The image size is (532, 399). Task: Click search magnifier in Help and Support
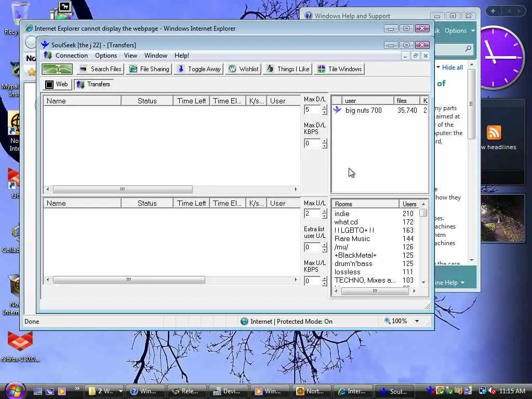click(x=468, y=49)
